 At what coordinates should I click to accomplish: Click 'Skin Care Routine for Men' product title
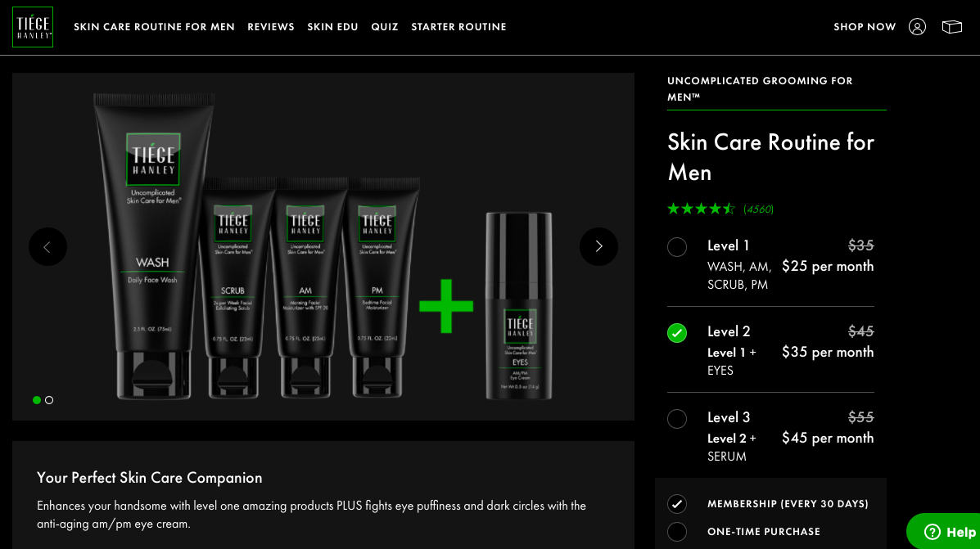770,157
